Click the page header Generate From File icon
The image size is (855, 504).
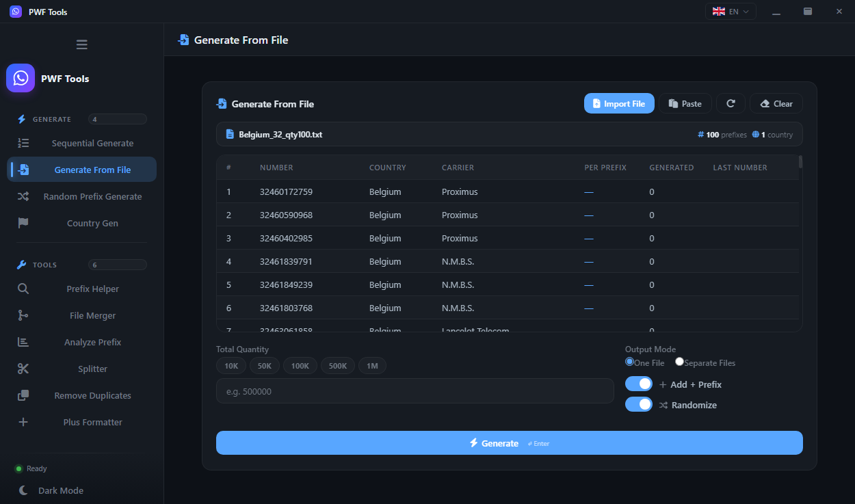tap(183, 40)
